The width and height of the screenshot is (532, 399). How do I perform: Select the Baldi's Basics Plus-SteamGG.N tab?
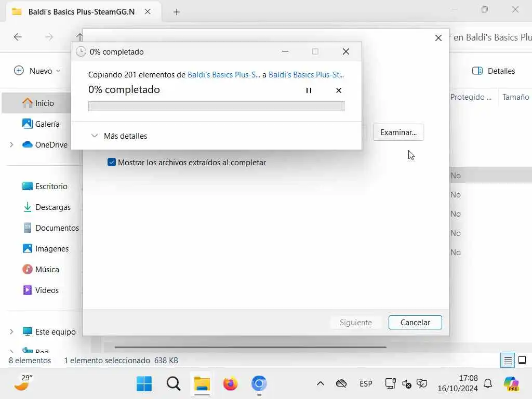tap(82, 11)
